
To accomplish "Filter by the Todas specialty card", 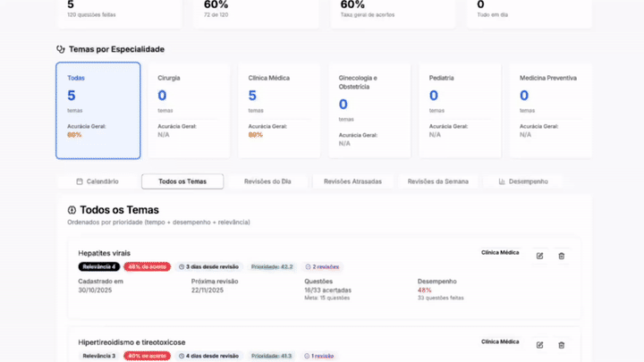I will pos(98,110).
